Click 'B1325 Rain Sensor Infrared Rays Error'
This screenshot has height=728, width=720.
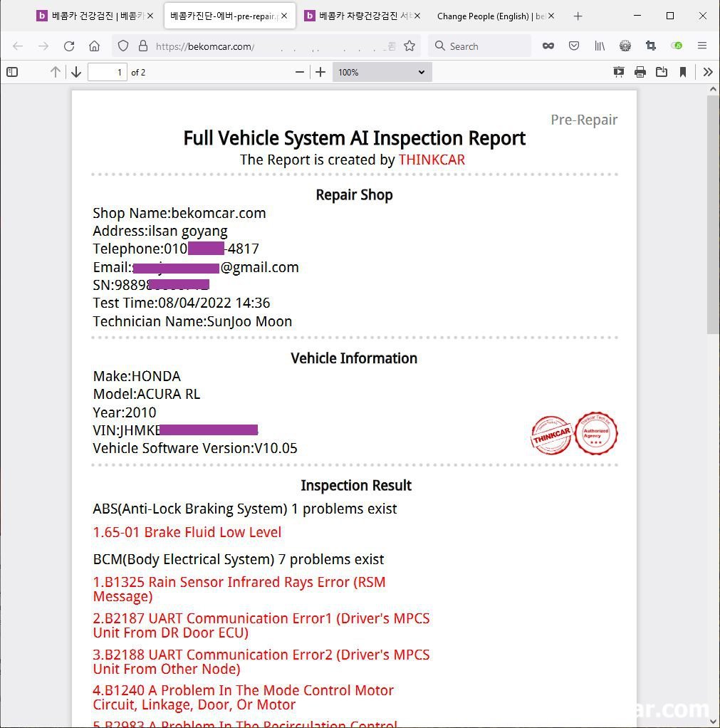click(239, 588)
